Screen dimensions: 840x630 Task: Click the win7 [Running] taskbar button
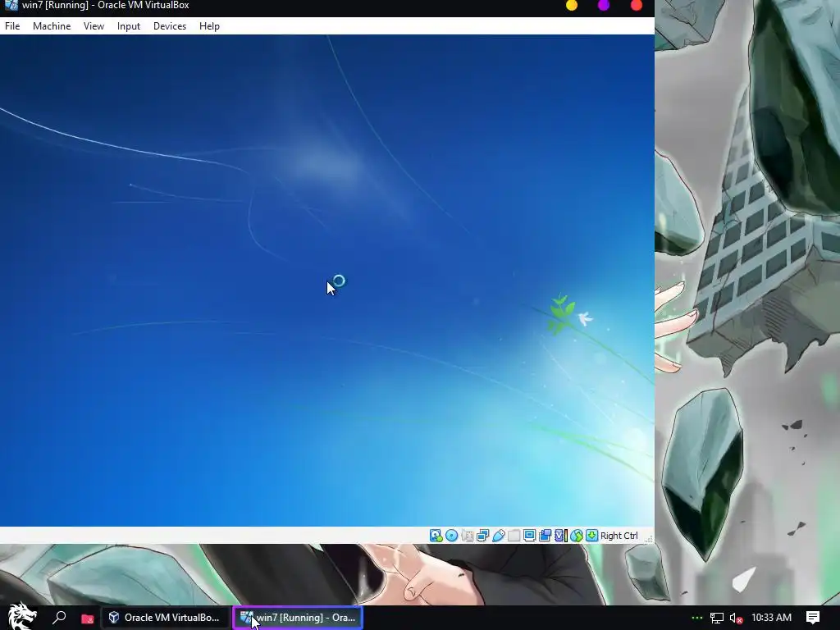coord(298,618)
